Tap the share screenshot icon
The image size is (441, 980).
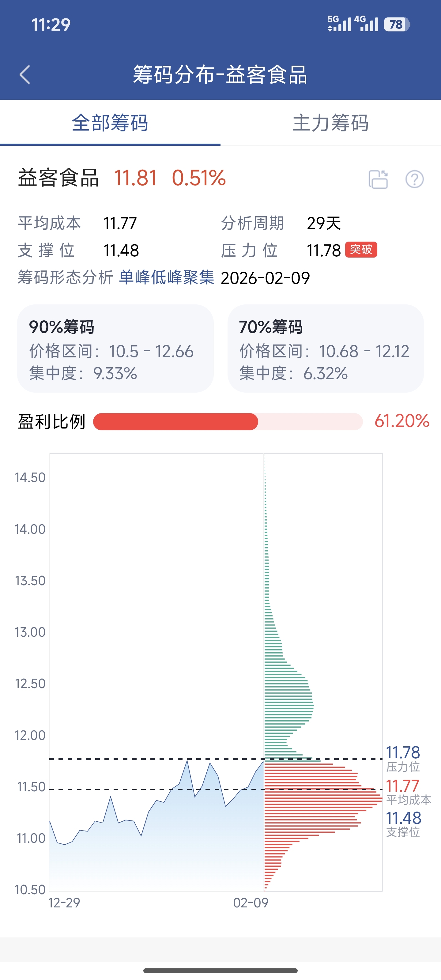click(x=378, y=179)
